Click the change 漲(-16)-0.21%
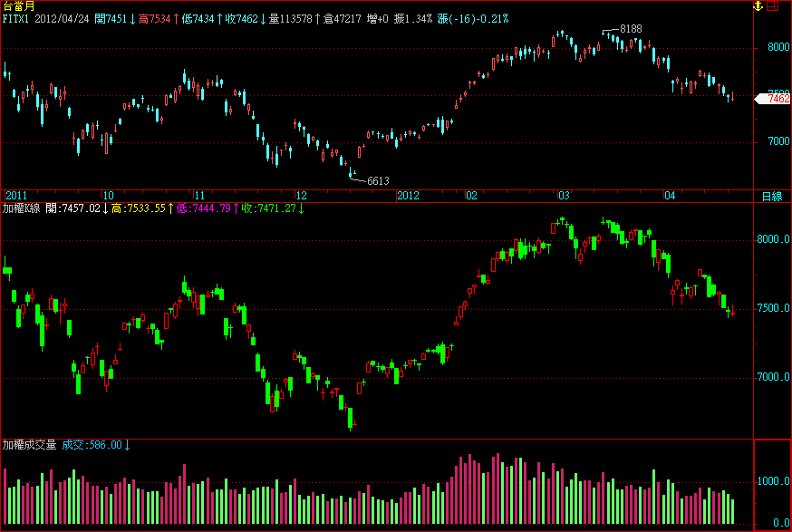The height and width of the screenshot is (532, 792). (473, 19)
